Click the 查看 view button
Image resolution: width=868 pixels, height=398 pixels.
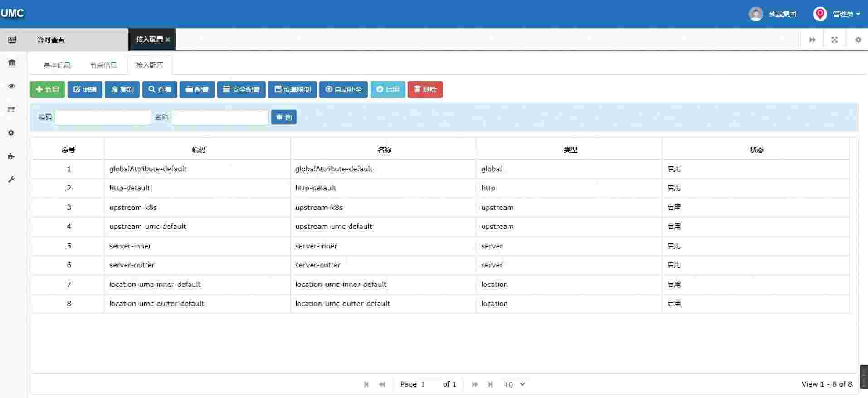click(x=160, y=89)
